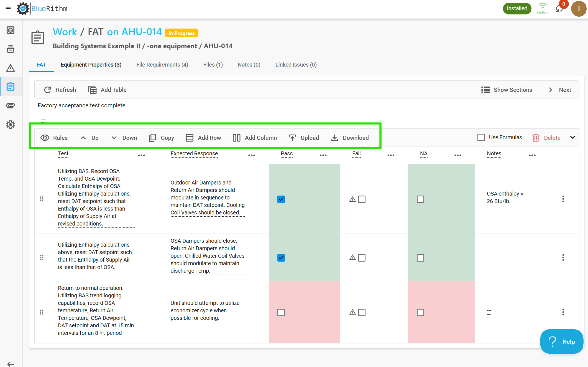Follow the 'on AHU-014' link
Screen dimensions: 588x367
(134, 32)
